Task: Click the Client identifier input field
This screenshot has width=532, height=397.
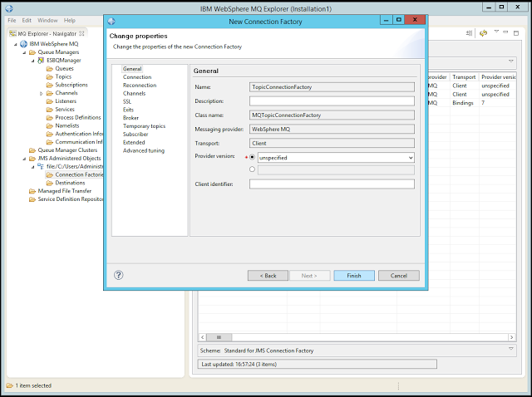Action: [x=332, y=184]
